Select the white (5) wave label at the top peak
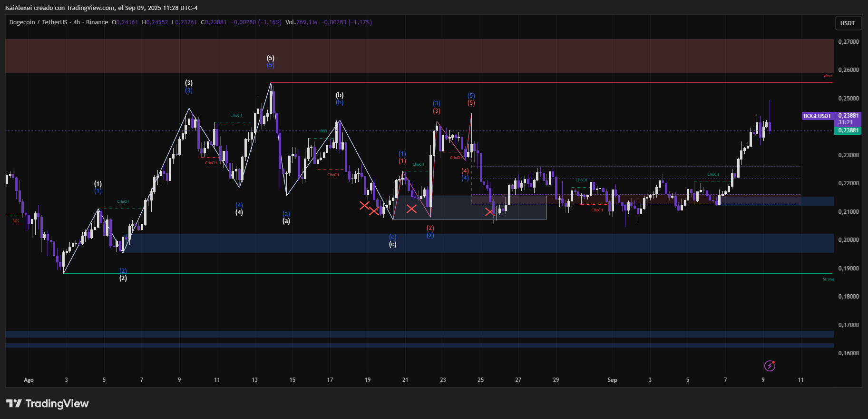Screen dimensions: 868x419 click(270, 58)
